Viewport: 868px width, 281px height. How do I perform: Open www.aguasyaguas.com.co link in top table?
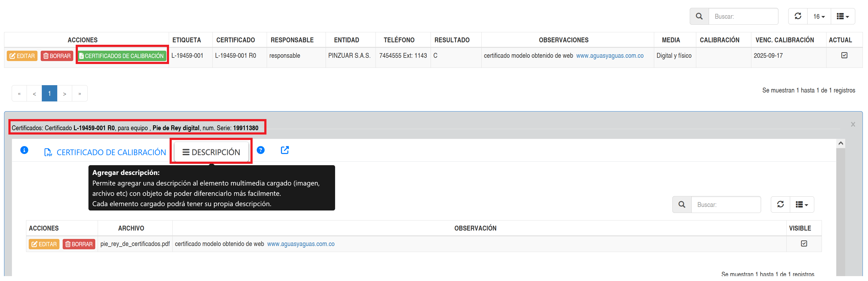tap(610, 56)
